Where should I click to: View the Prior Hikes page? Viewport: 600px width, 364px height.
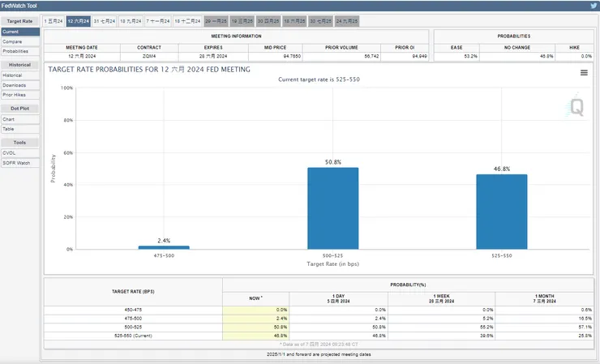pos(14,94)
